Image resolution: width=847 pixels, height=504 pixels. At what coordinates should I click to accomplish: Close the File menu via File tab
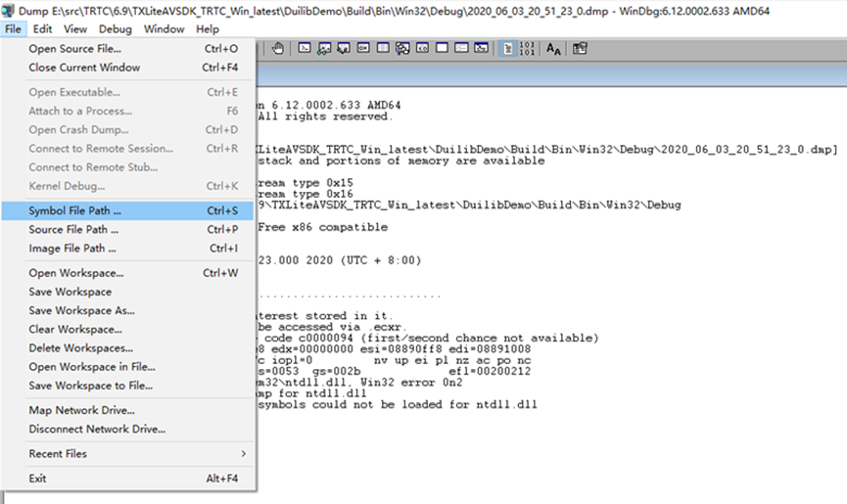pyautogui.click(x=13, y=29)
